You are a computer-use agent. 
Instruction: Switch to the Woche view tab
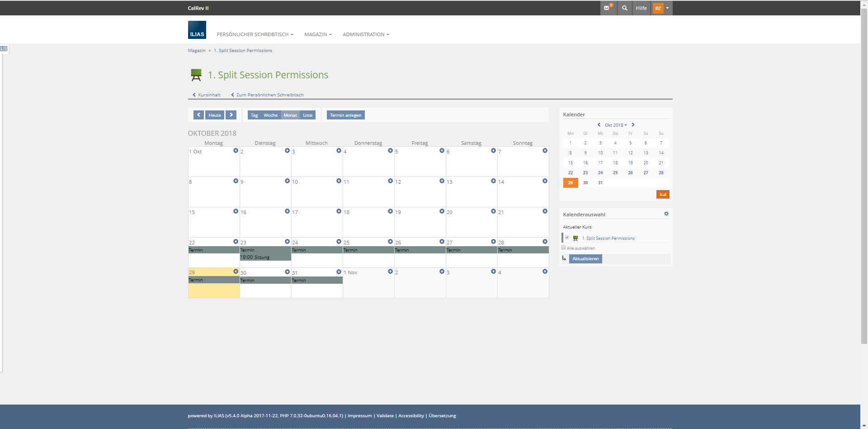(x=270, y=115)
